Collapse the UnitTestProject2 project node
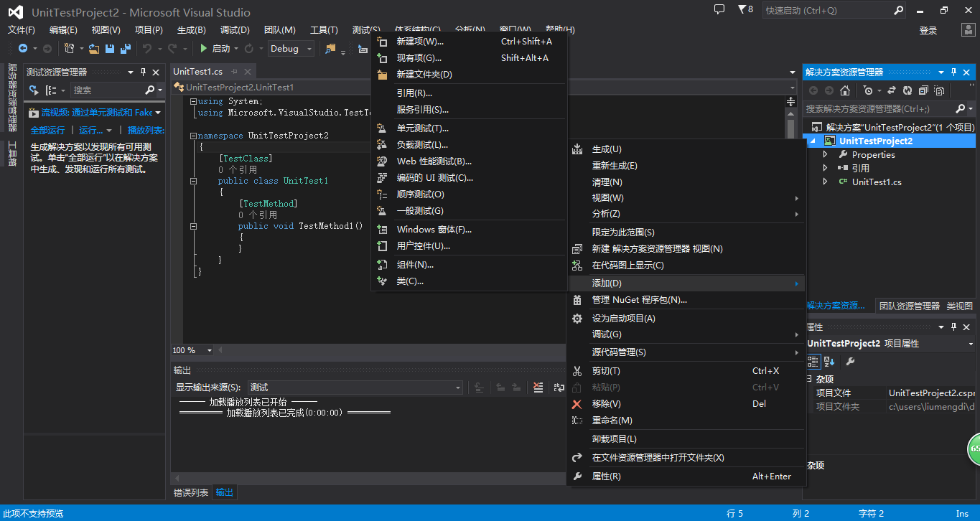This screenshot has height=521, width=980. (x=812, y=141)
